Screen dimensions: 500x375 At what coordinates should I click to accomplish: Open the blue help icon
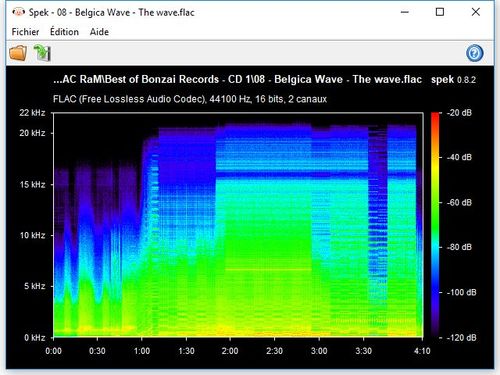tap(475, 53)
